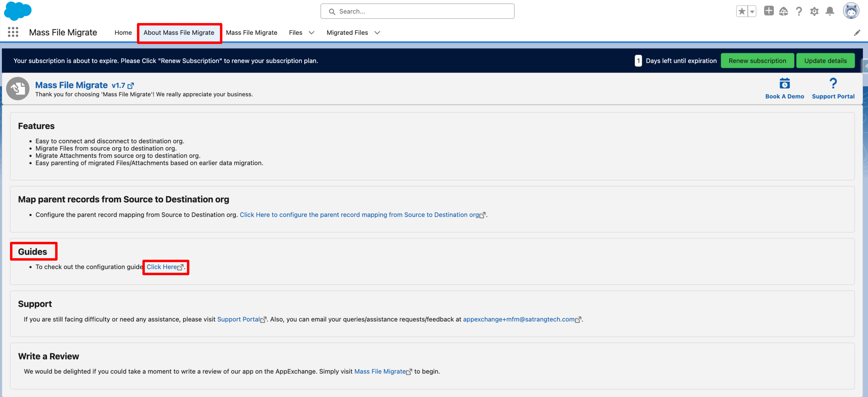868x397 pixels.
Task: Focus the global Search field
Action: pyautogui.click(x=417, y=12)
